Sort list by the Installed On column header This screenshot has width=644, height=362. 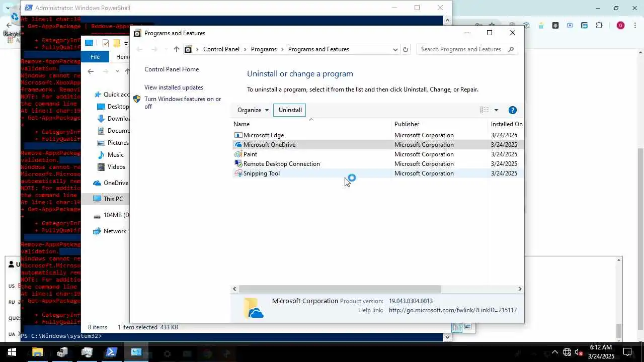(x=506, y=124)
